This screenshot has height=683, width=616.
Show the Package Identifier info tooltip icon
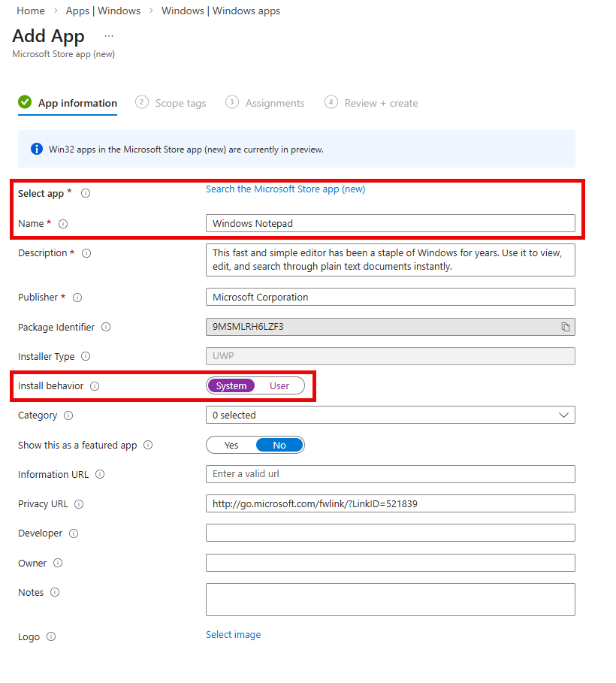(106, 327)
